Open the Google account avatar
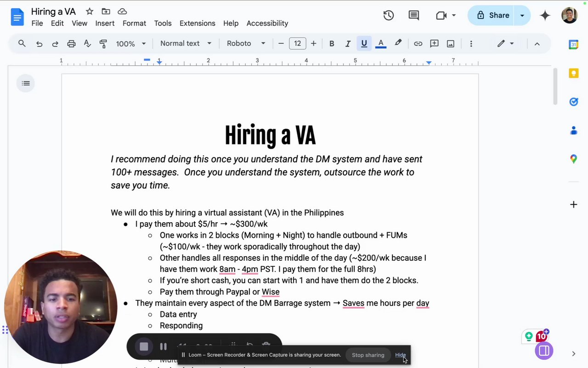Screen dimensions: 588x368 pos(570,15)
